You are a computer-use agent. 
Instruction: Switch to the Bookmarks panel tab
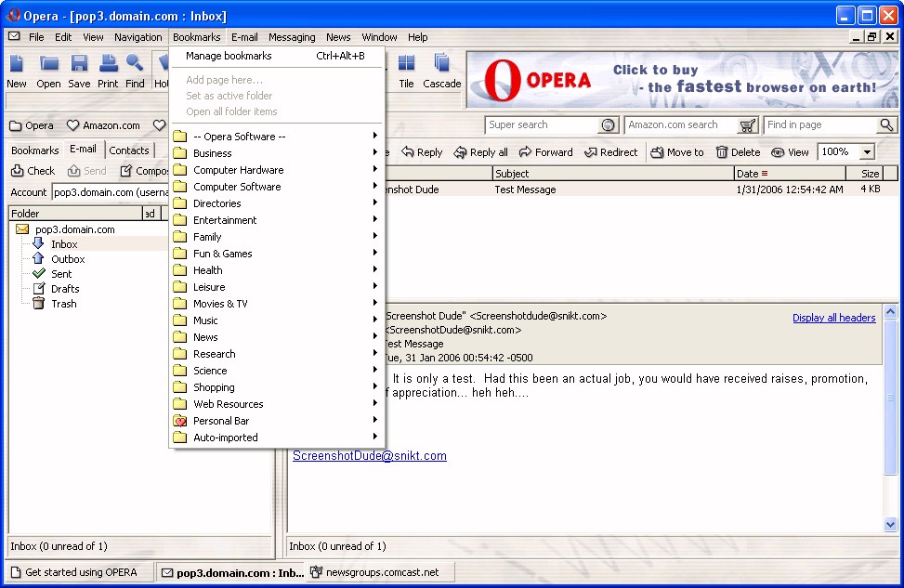tap(35, 150)
